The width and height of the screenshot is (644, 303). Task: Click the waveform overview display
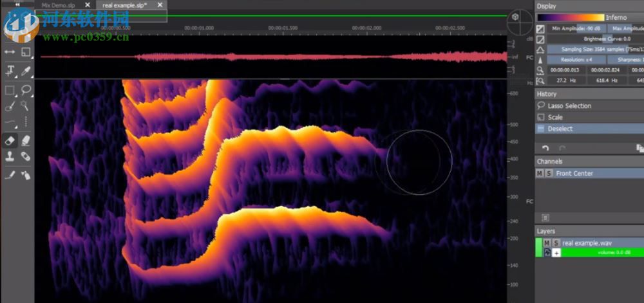coord(271,57)
